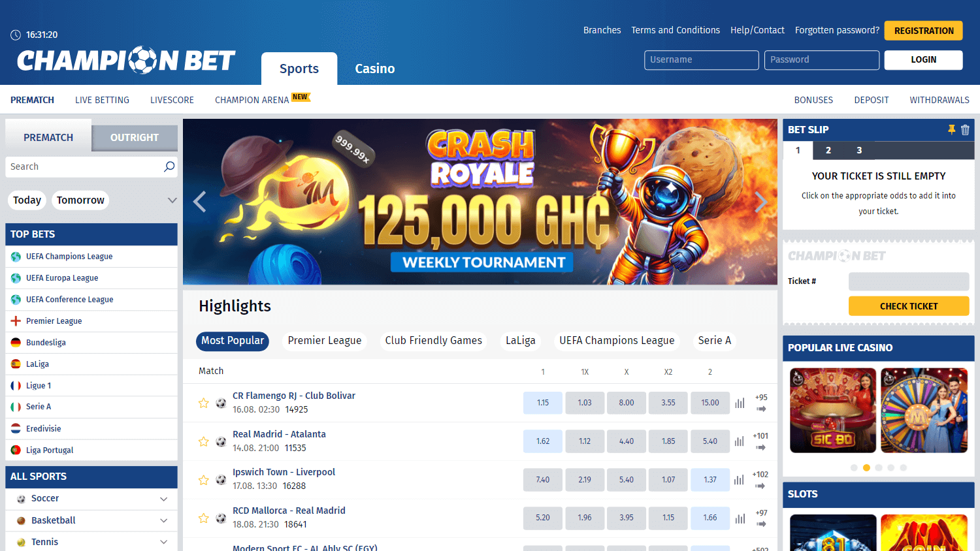The width and height of the screenshot is (980, 551).
Task: Pin the bet slip with pin icon
Action: [x=951, y=130]
